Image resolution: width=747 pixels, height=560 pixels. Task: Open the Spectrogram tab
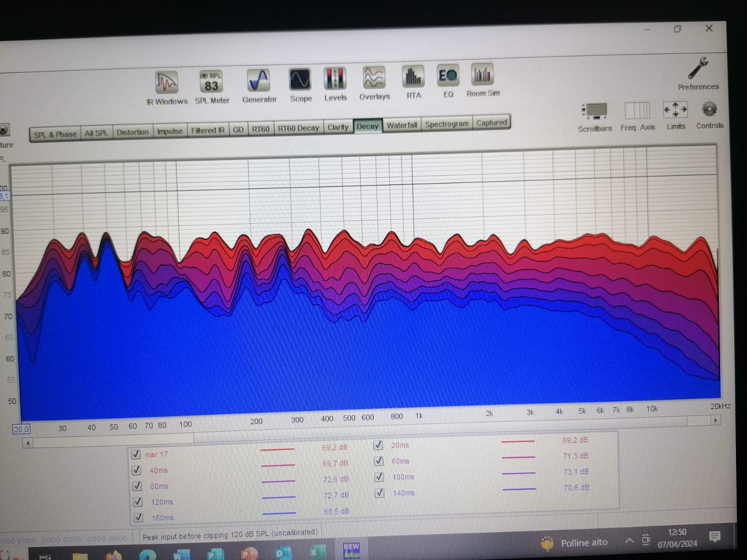[446, 124]
